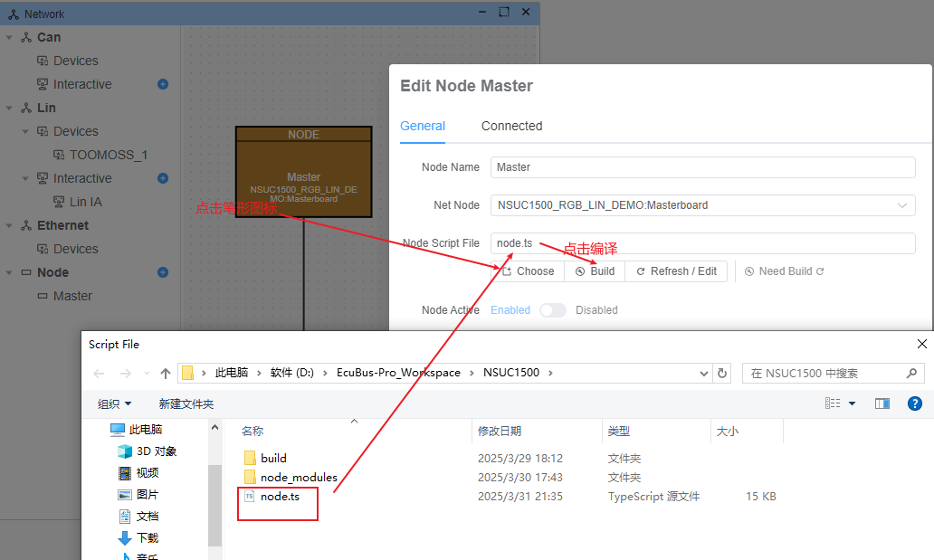
Task: Select 图片 in navigation pane
Action: [x=148, y=495]
